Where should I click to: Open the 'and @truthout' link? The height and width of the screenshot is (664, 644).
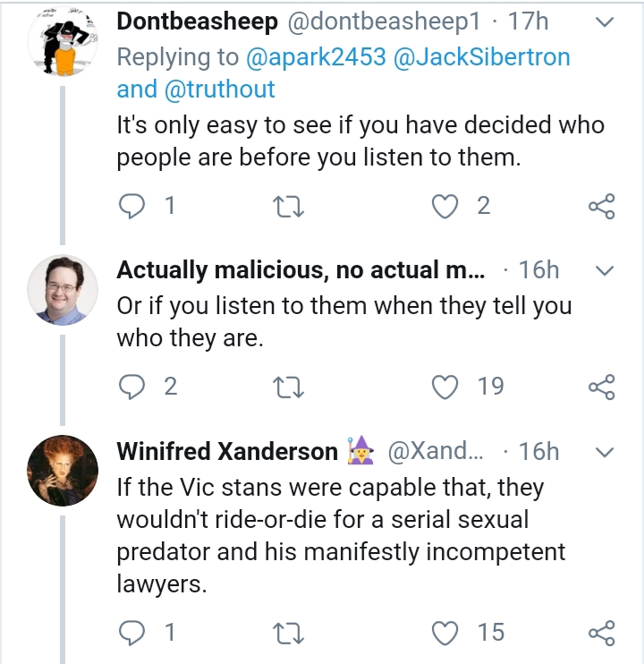pyautogui.click(x=196, y=89)
